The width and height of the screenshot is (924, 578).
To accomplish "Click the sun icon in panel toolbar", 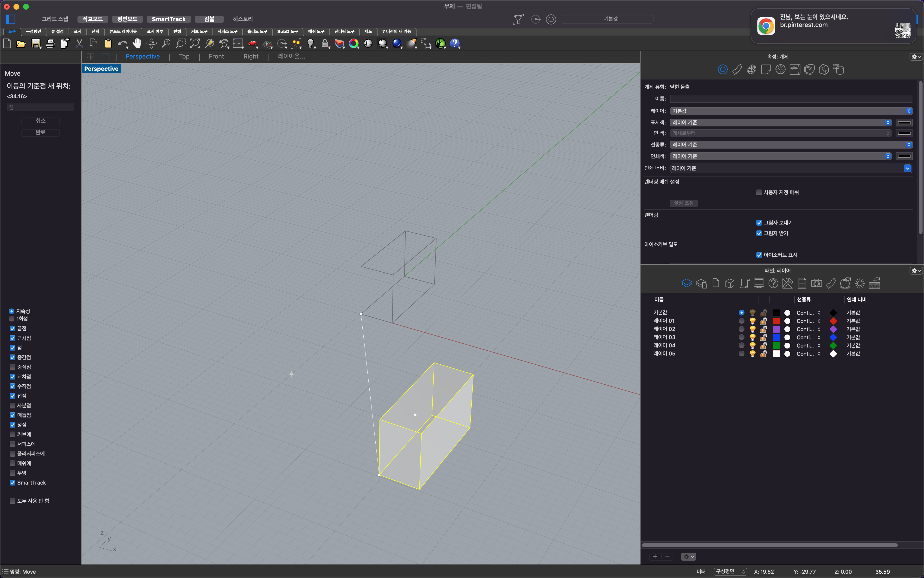I will (x=860, y=283).
